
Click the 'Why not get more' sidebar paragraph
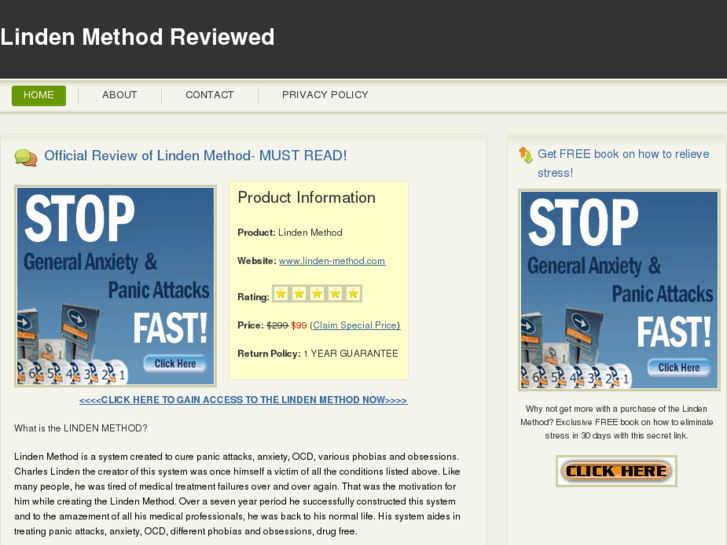pyautogui.click(x=617, y=422)
